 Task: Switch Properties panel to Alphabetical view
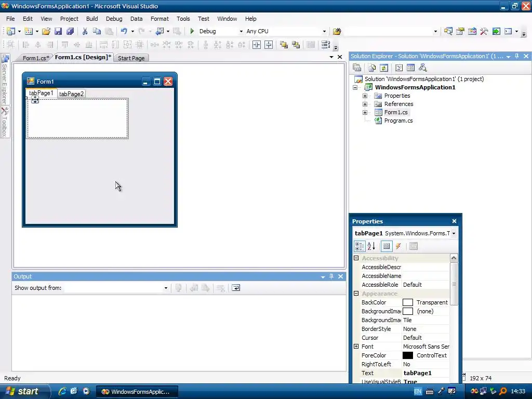(371, 246)
